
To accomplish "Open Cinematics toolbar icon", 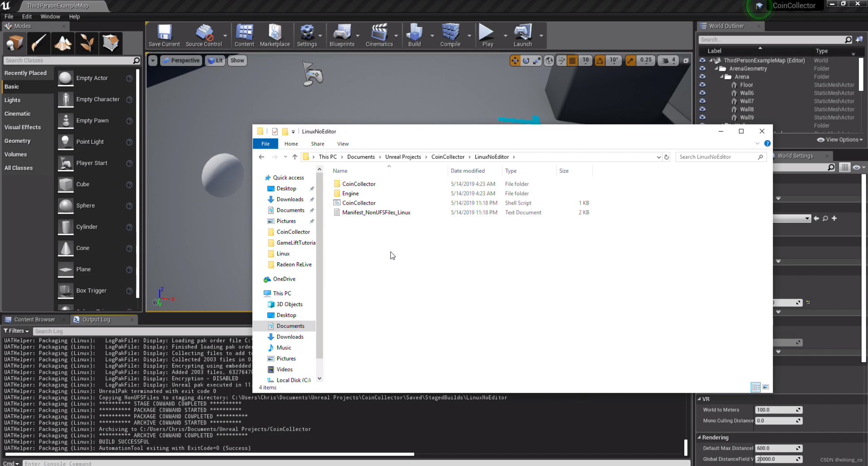I will coord(379,35).
